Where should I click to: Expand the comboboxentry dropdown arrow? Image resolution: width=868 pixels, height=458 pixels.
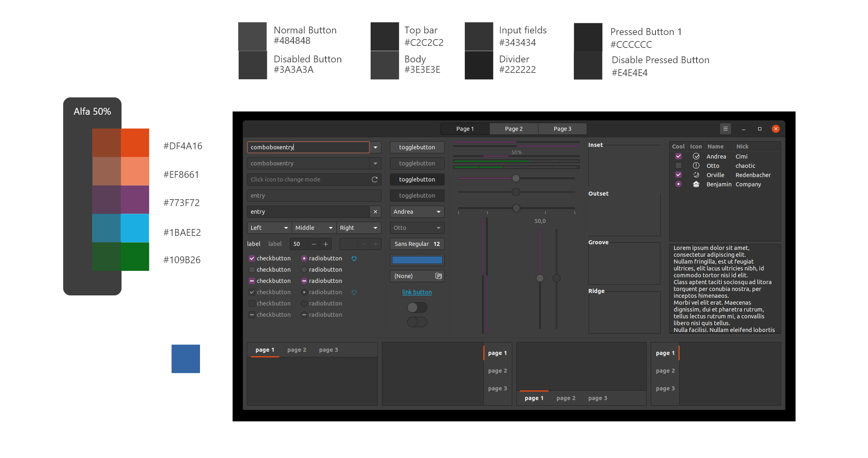pos(375,147)
